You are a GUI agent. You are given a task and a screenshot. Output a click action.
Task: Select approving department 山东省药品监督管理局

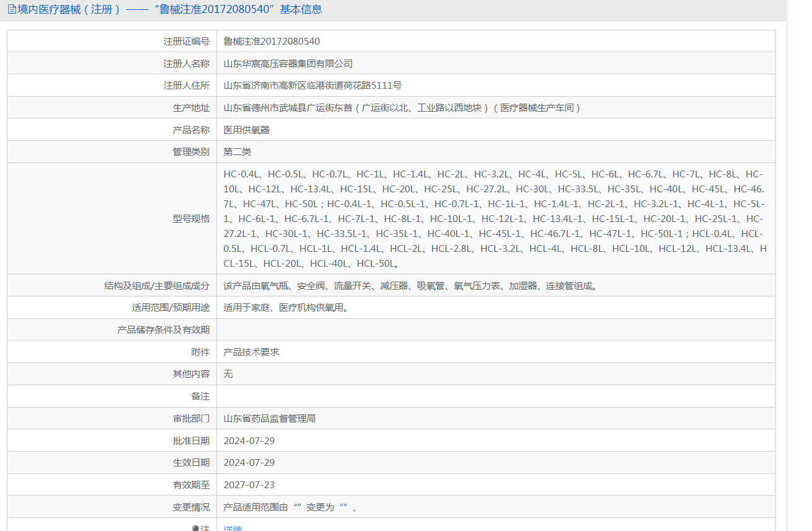(270, 419)
